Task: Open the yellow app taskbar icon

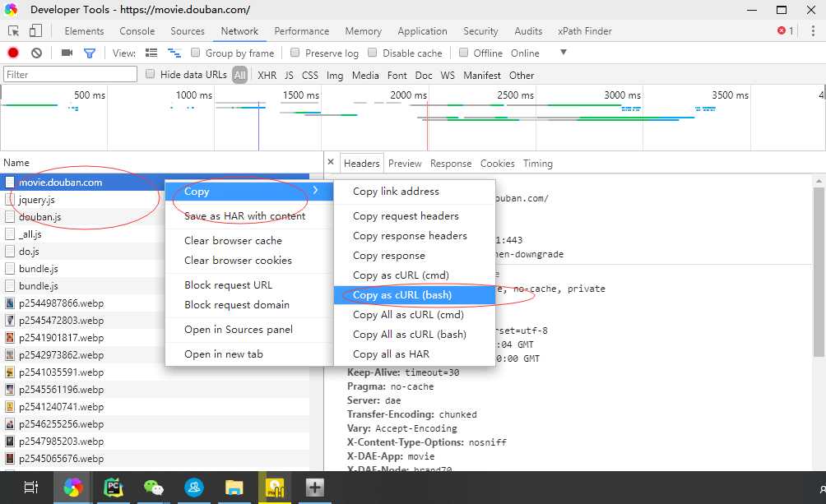Action: click(x=275, y=488)
